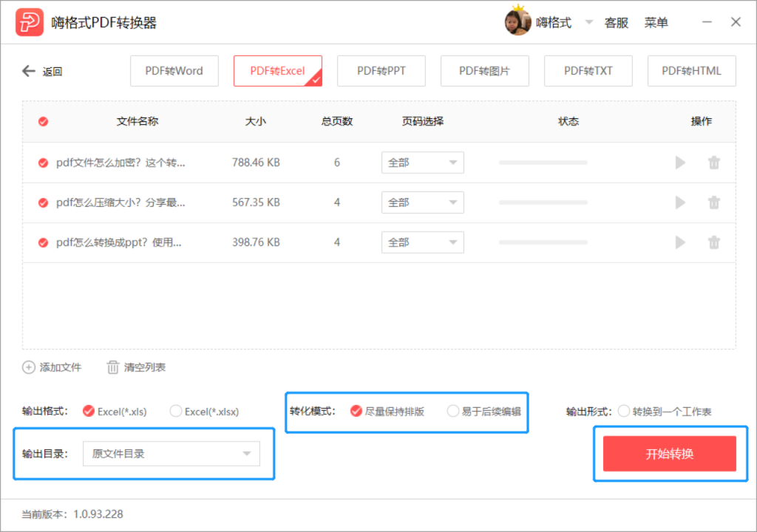Click the 788.46 KB size value

256,163
